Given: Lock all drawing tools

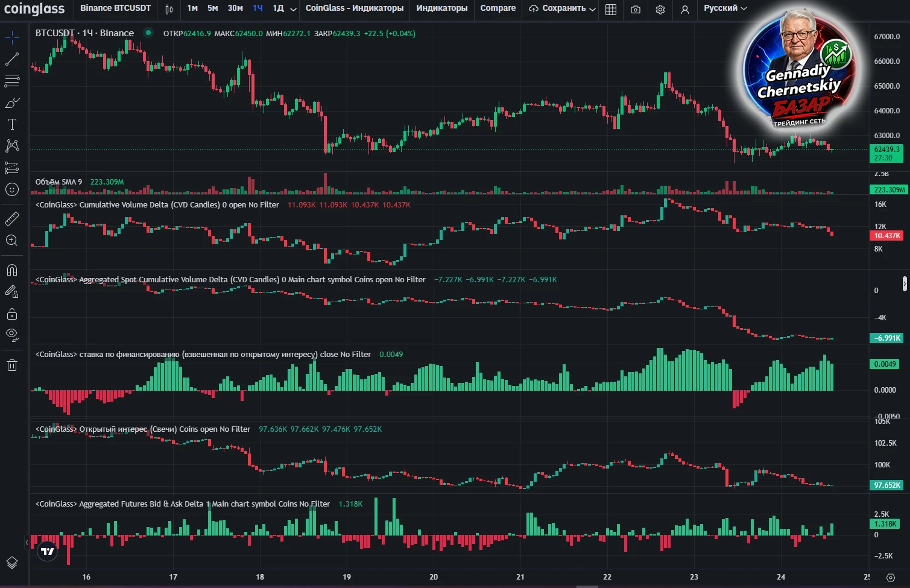Looking at the screenshot, I should [x=12, y=314].
